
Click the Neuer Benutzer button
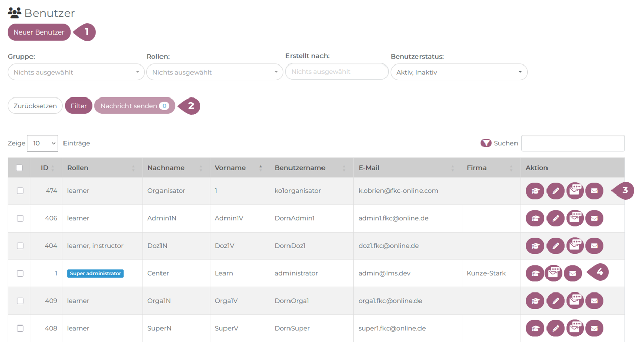pyautogui.click(x=39, y=32)
